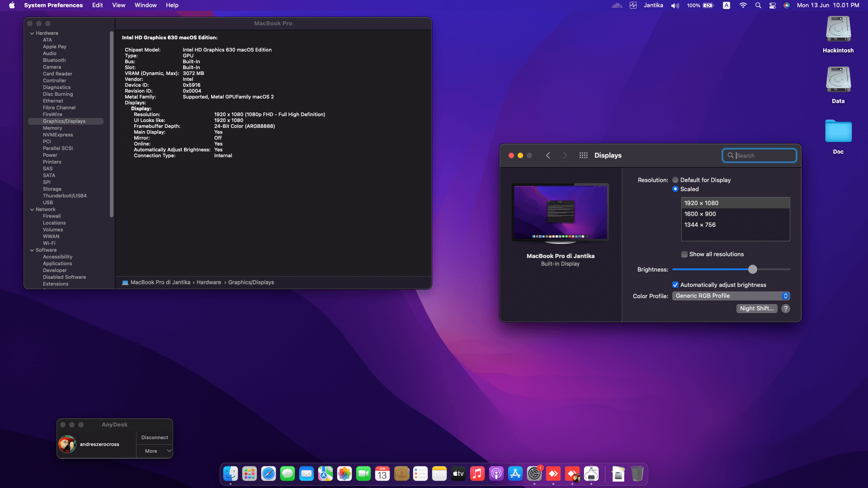Select the 1344 × 756 resolution

tap(736, 225)
